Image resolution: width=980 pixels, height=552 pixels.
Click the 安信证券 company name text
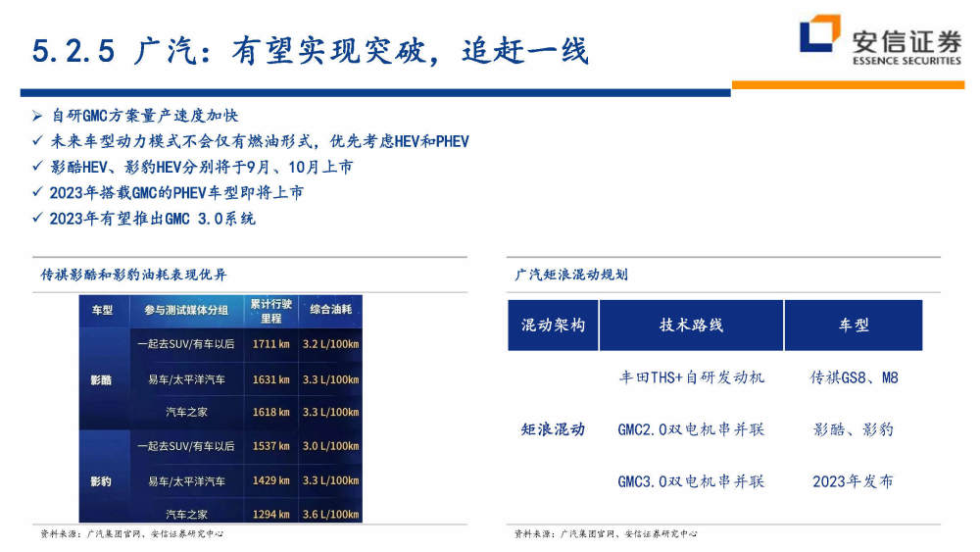tap(906, 41)
